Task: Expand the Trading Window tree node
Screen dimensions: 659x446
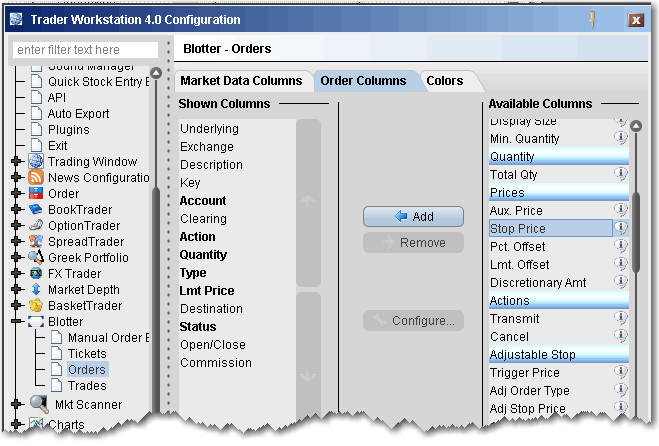Action: click(x=17, y=161)
